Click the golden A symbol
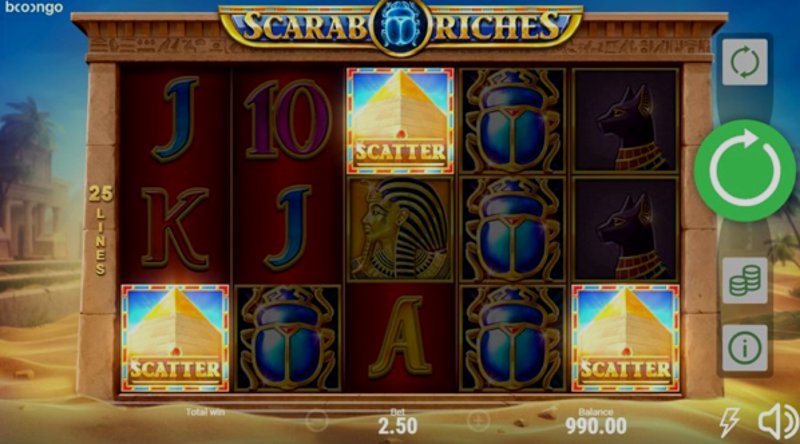Viewport: 800px width, 444px height. [x=400, y=337]
